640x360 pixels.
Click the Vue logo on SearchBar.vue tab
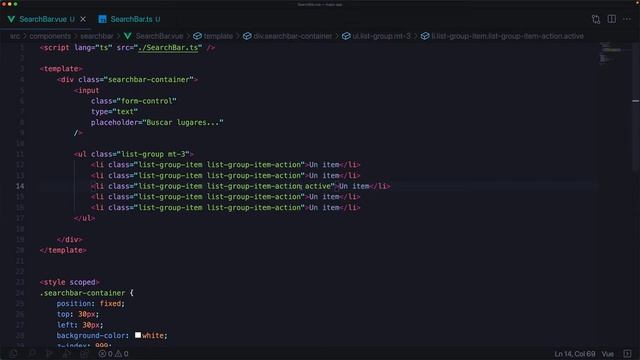[x=11, y=19]
